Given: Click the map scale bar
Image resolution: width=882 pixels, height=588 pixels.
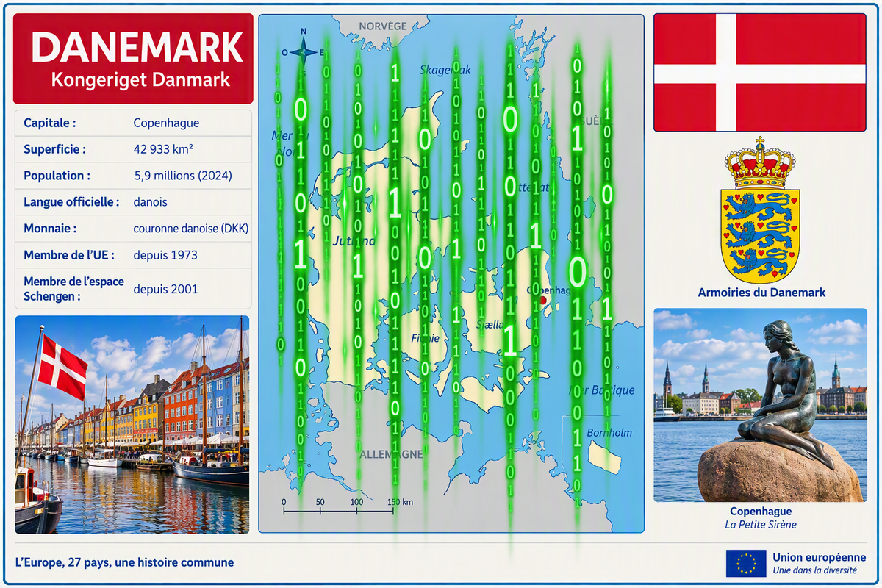Looking at the screenshot, I should coord(348,506).
